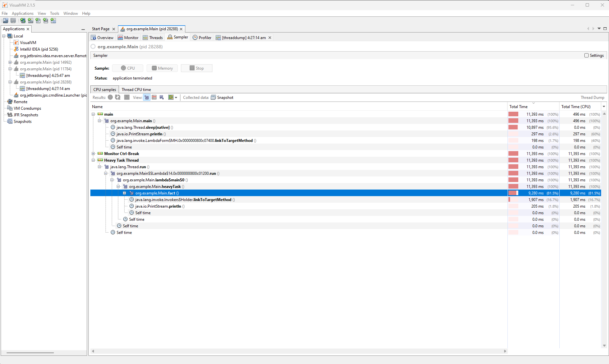Switch to the Thread CPU time tab

136,89
